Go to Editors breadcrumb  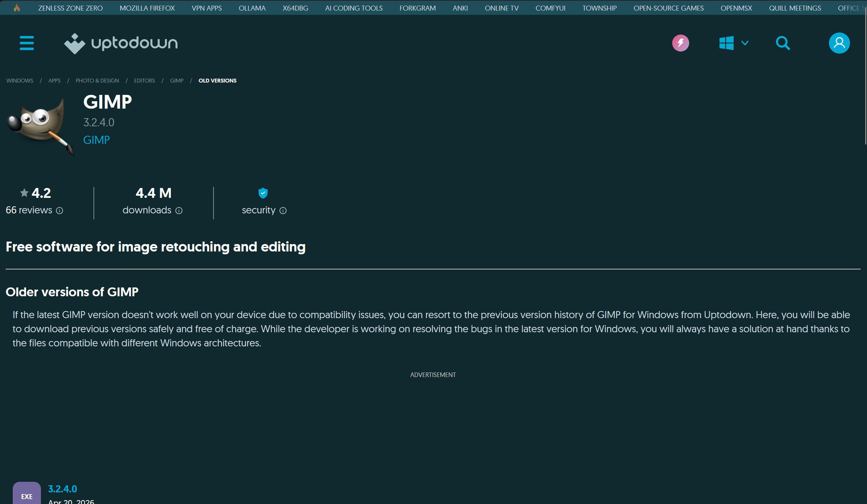144,81
